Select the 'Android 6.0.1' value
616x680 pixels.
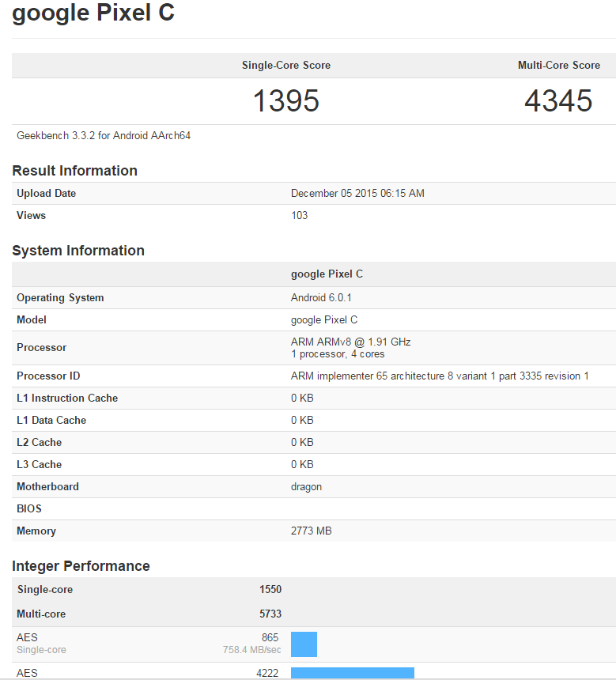tap(321, 298)
